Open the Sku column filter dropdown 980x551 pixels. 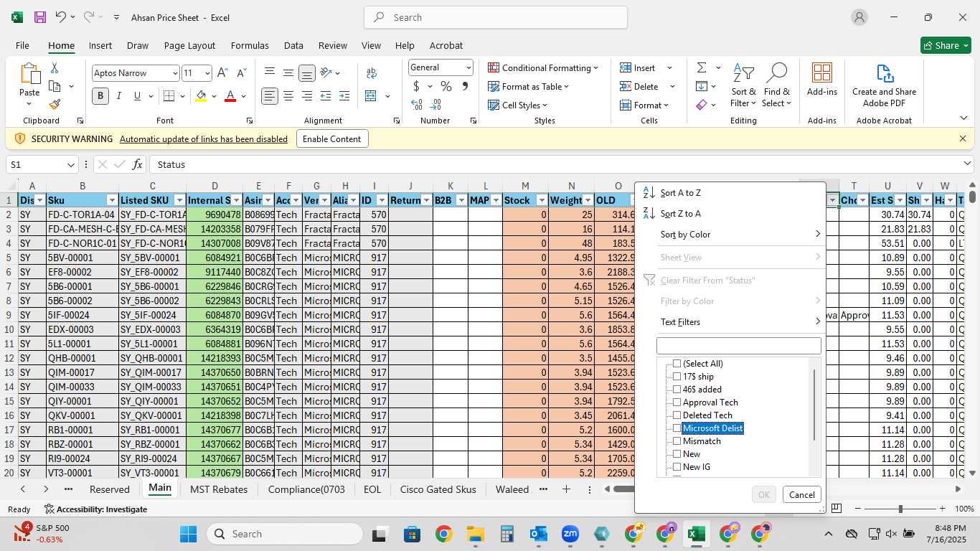(x=112, y=200)
